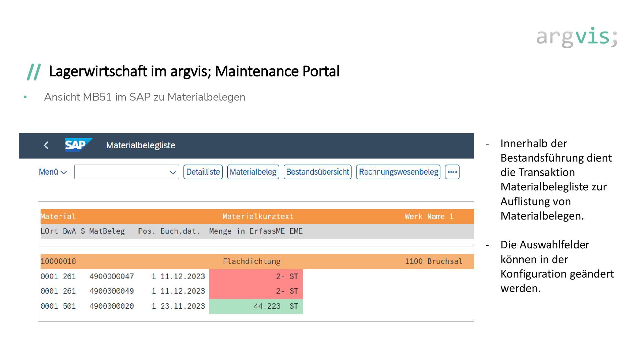Open the Rechnungswesenbeleg
Image resolution: width=644 pixels, height=362 pixels.
398,172
